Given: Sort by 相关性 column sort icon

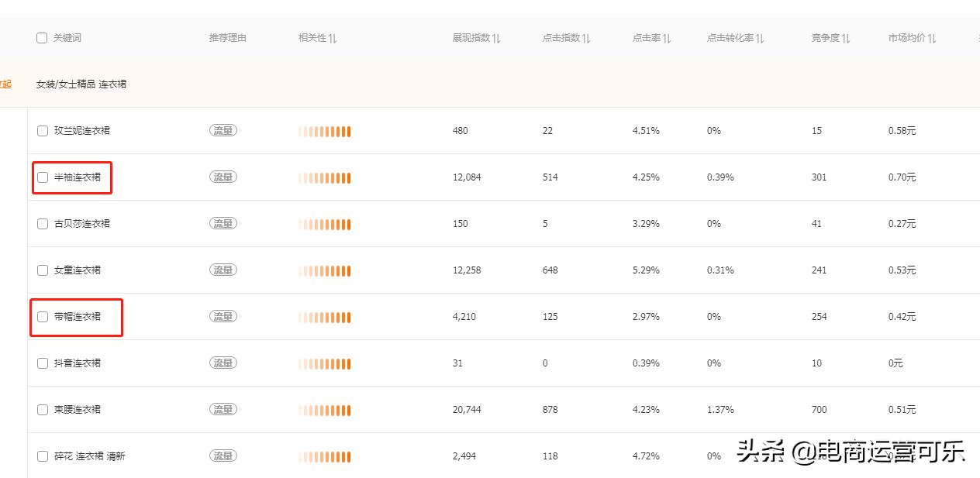Looking at the screenshot, I should coord(333,38).
